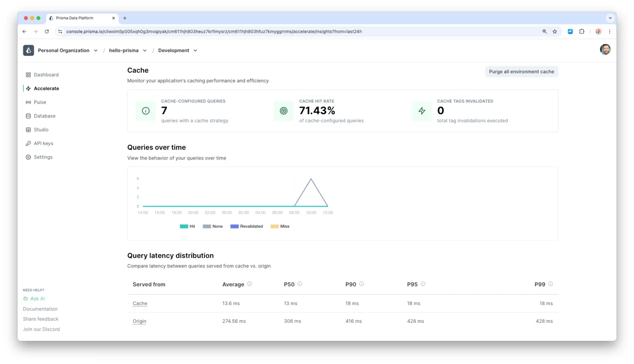Click Purge all environment cache button
634x364 pixels.
click(522, 72)
